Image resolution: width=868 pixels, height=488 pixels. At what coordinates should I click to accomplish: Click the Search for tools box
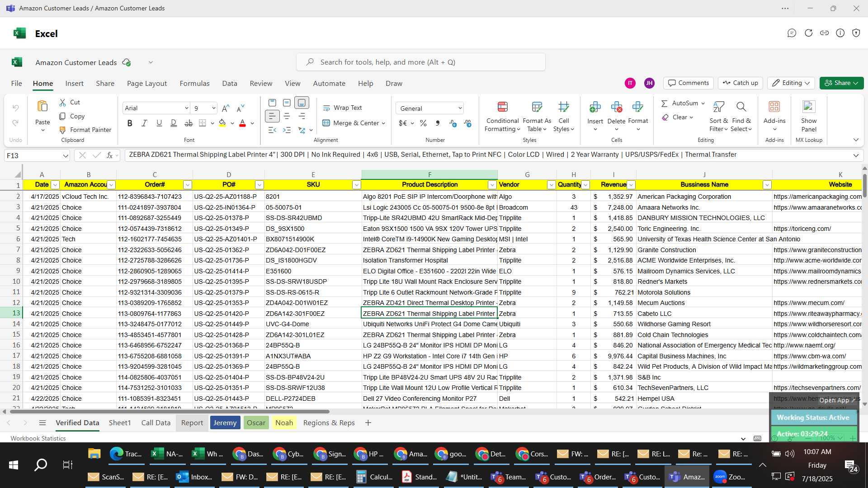point(420,62)
